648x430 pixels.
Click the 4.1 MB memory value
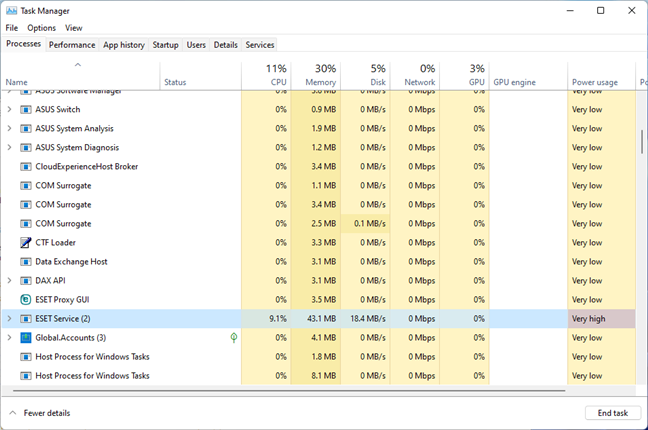324,338
